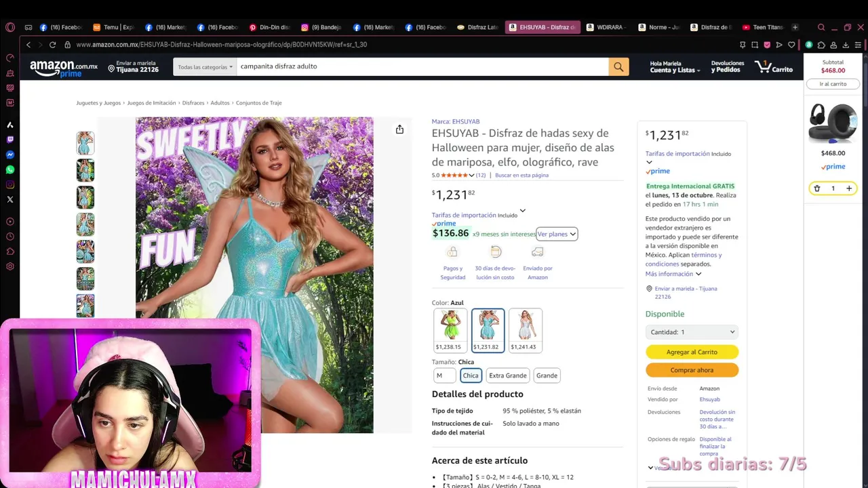Open the browser extensions cube in toolbar

(x=821, y=45)
